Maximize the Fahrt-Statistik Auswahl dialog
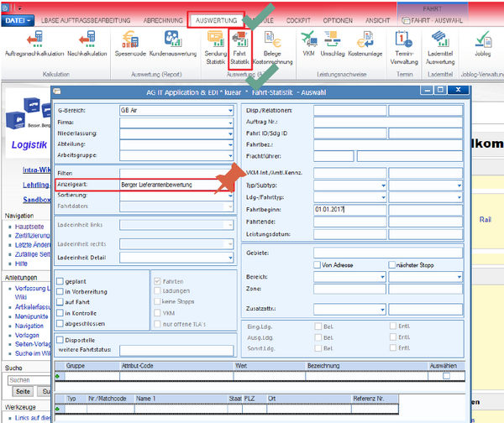The height and width of the screenshot is (423, 504). [440, 91]
